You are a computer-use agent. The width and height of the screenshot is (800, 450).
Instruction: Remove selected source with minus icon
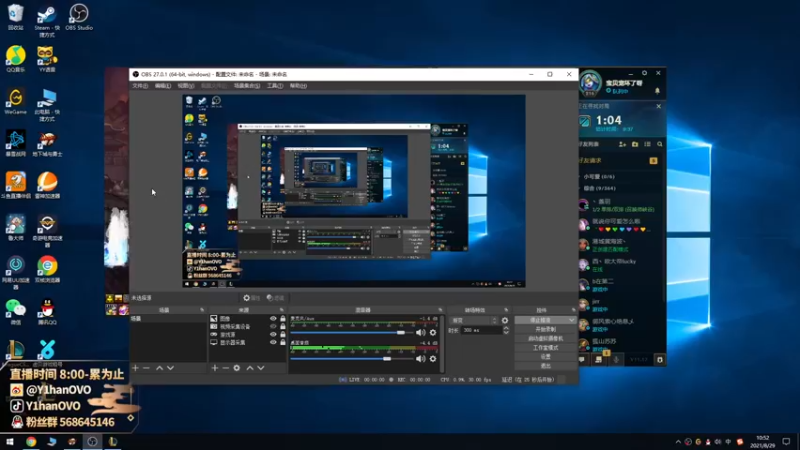[x=226, y=368]
